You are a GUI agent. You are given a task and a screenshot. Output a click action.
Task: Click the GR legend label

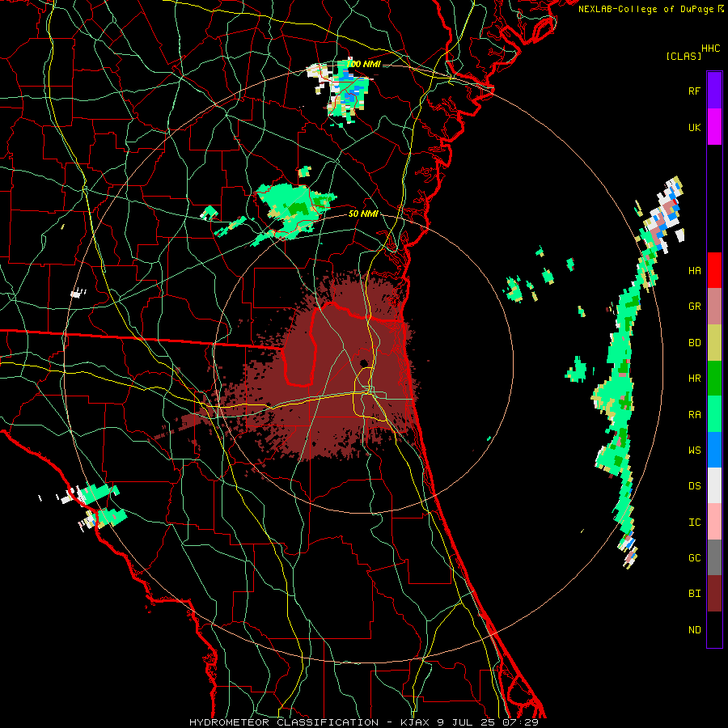tap(694, 307)
